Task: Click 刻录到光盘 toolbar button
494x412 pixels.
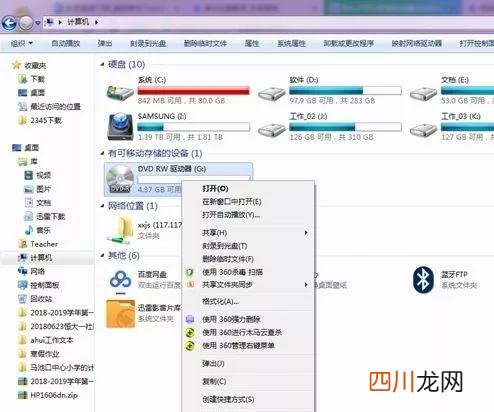Action: tap(148, 43)
